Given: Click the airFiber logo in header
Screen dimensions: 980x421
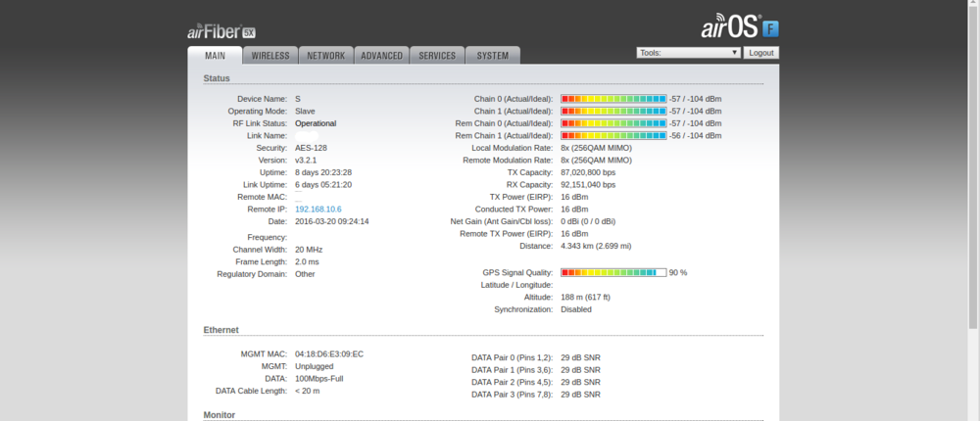Looking at the screenshot, I should [221, 30].
